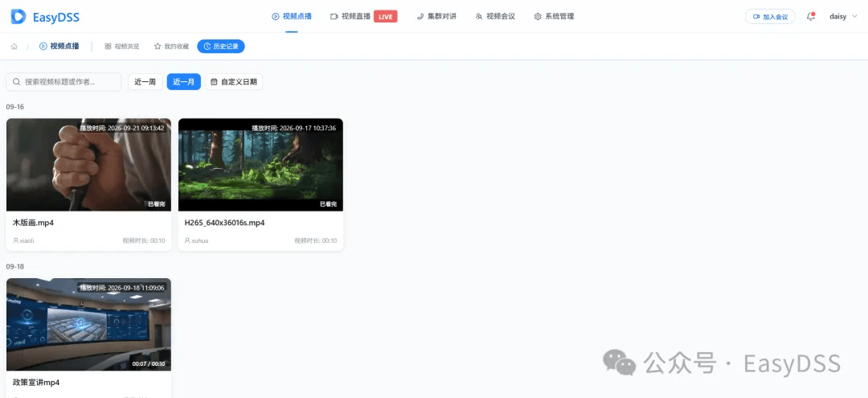Open the 视频点播 top navigation tab

292,17
